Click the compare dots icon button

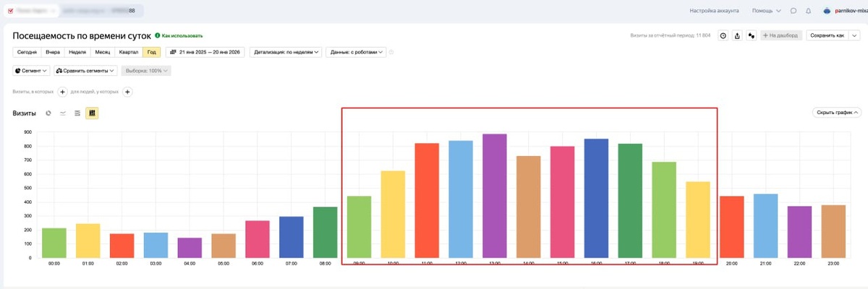click(752, 35)
